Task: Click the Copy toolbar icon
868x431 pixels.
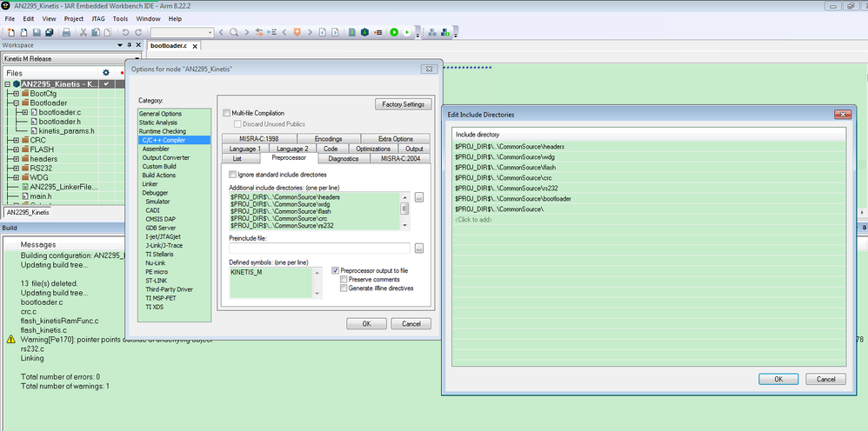Action: point(96,33)
